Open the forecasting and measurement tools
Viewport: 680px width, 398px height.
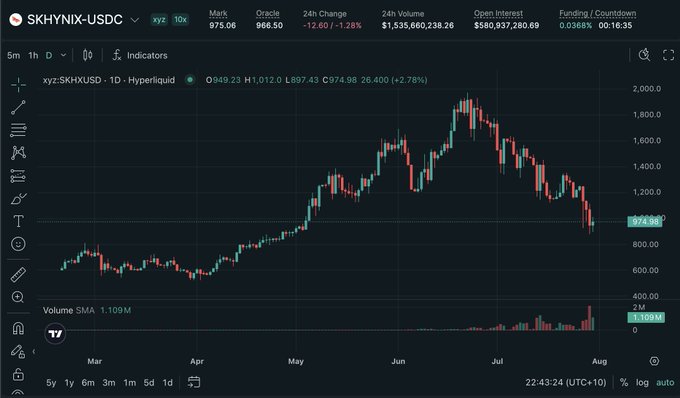coord(18,176)
